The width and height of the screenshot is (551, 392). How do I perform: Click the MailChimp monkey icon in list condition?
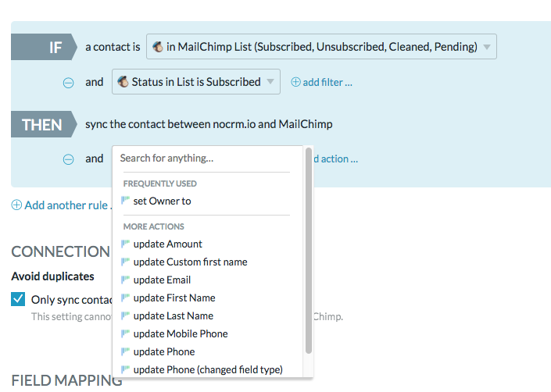[x=157, y=46]
